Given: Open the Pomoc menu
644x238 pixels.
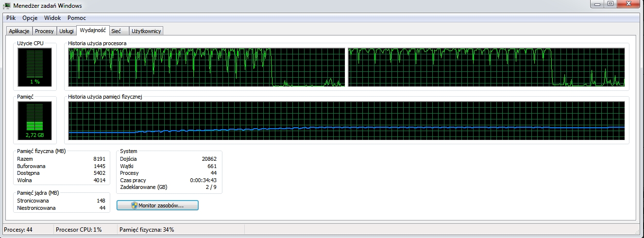Looking at the screenshot, I should coord(77,18).
